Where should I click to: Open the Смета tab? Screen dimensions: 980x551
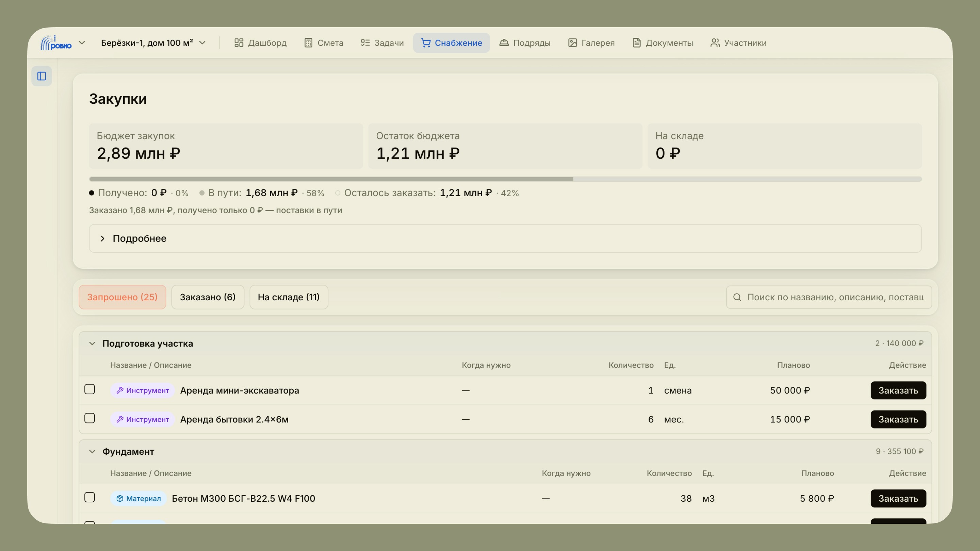pos(324,43)
